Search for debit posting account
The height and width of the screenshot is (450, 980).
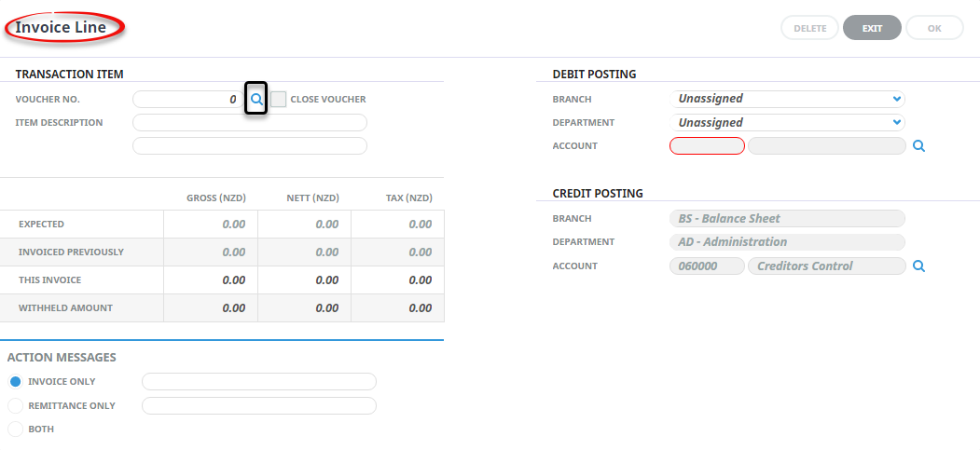pyautogui.click(x=918, y=146)
